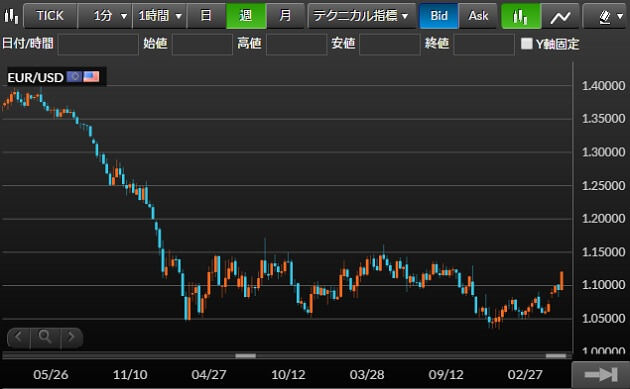Click the magnifier zoom icon
The height and width of the screenshot is (389, 630).
tap(45, 337)
